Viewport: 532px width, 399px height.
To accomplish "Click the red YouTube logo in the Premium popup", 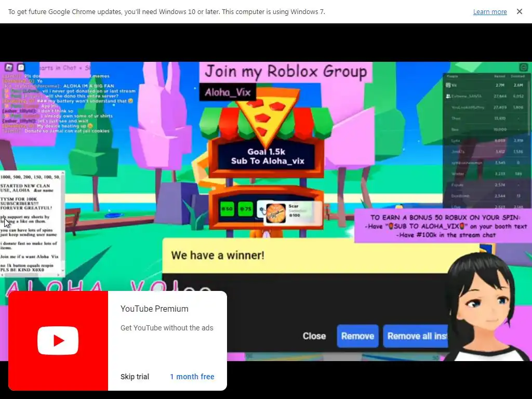I will [x=58, y=341].
